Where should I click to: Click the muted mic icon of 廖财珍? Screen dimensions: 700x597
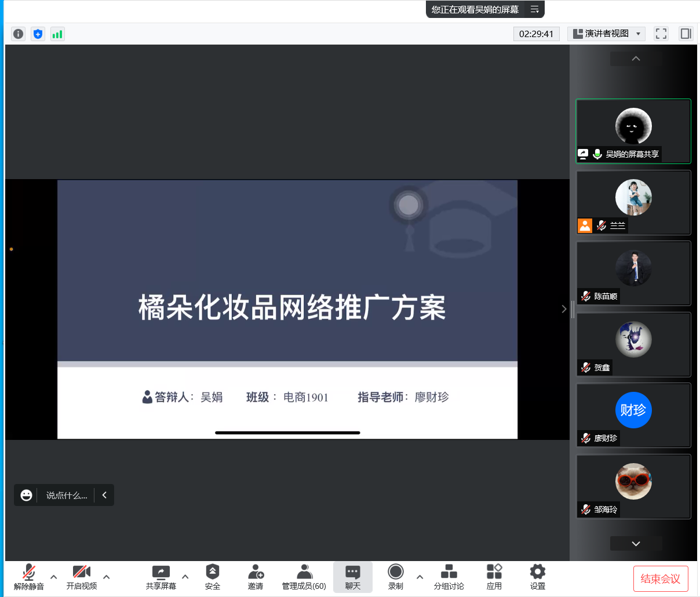tap(586, 438)
